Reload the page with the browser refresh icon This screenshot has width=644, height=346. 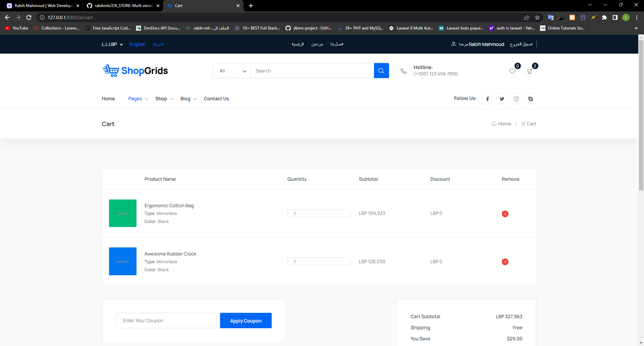[x=29, y=17]
